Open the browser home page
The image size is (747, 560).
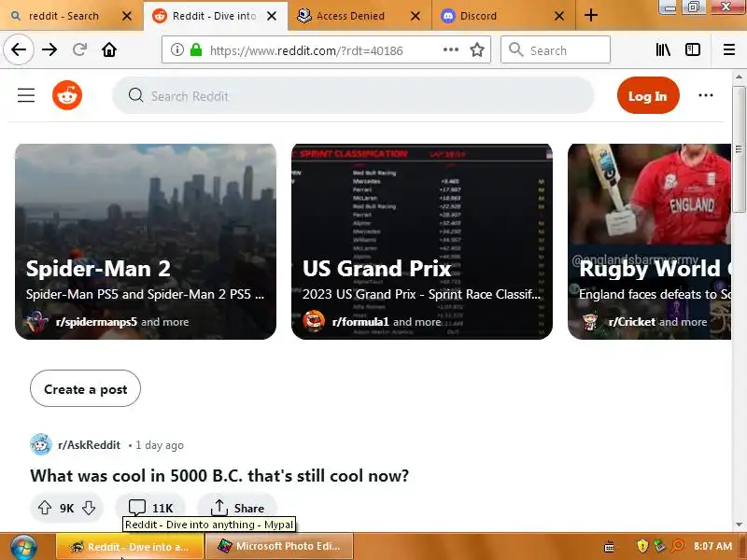[x=109, y=49]
